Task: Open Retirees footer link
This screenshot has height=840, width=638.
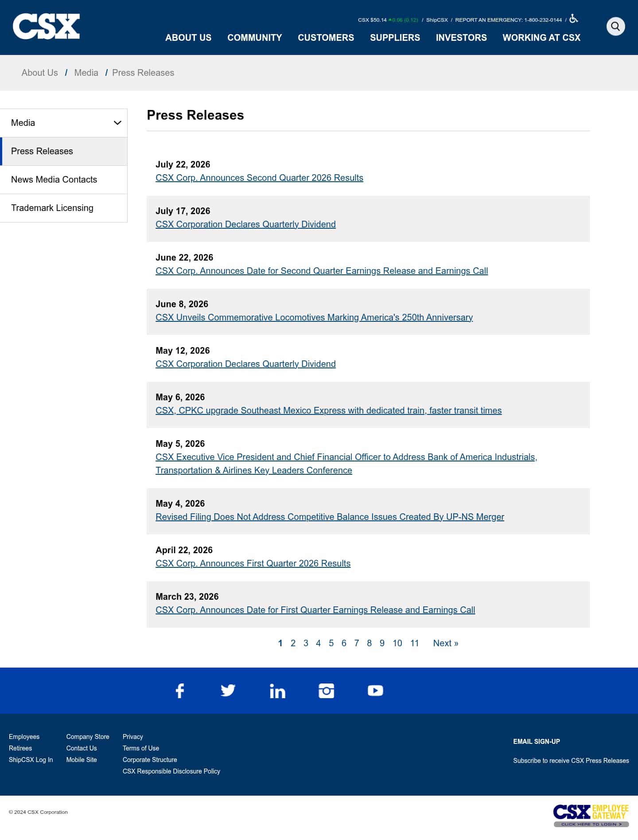Action: (x=20, y=748)
